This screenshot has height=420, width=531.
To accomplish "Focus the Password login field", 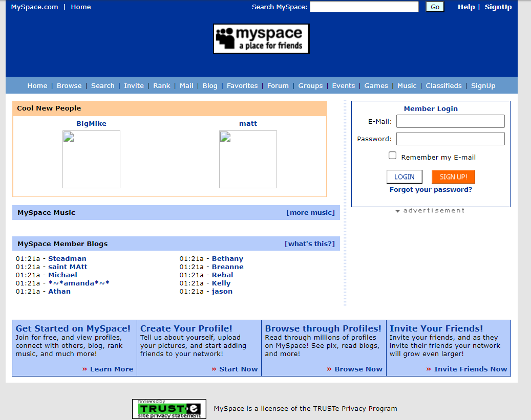I will pos(451,139).
